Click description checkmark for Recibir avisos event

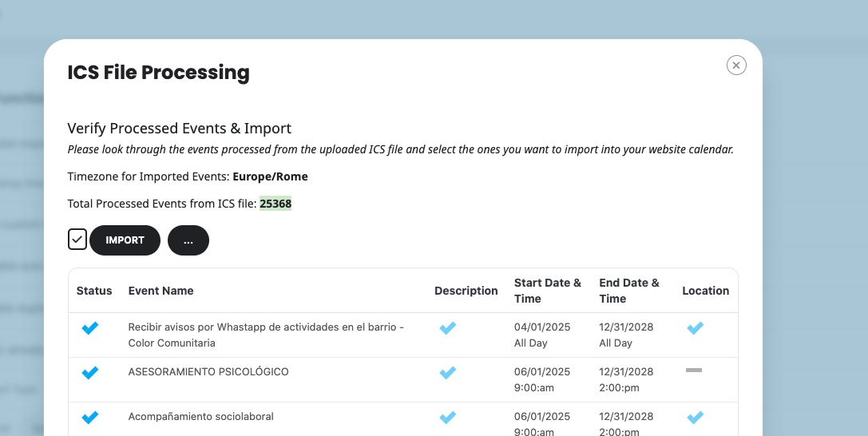[448, 328]
